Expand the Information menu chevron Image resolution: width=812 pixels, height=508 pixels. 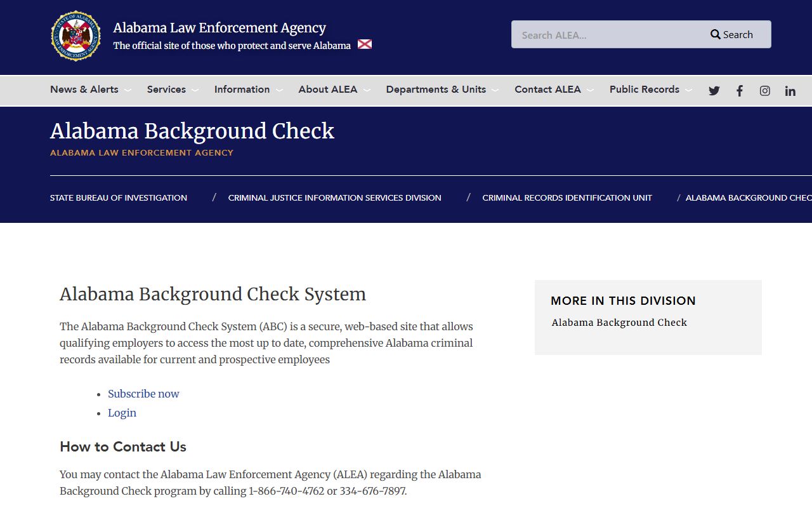(x=279, y=90)
